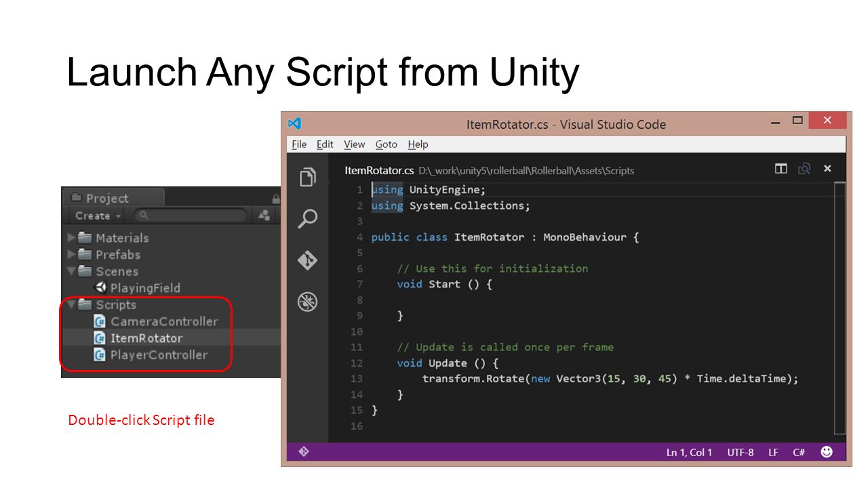Collapse the Scripts folder
Screen dimensions: 868x488
coord(72,304)
